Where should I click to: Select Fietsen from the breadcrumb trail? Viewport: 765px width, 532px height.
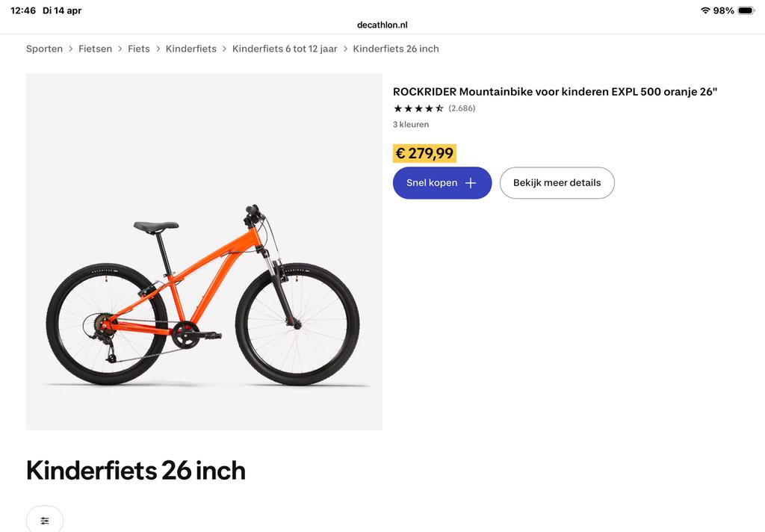pos(95,48)
